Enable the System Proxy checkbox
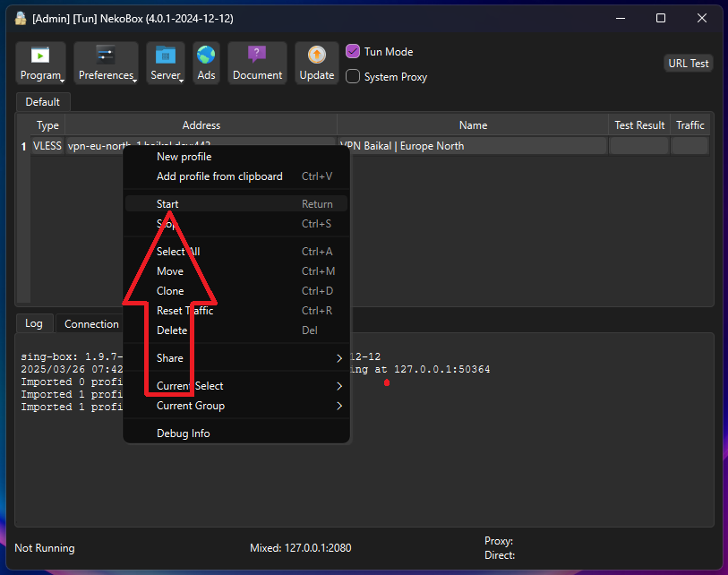This screenshot has width=728, height=575. [353, 77]
